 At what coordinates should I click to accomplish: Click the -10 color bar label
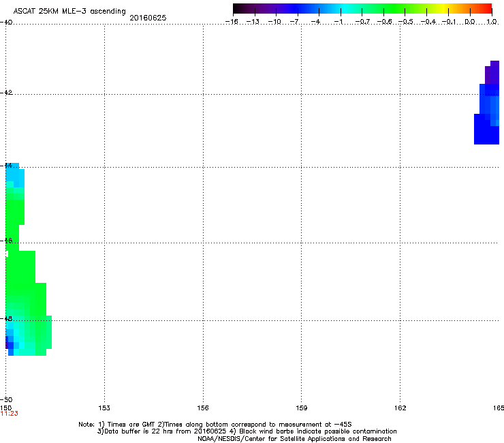(274, 22)
